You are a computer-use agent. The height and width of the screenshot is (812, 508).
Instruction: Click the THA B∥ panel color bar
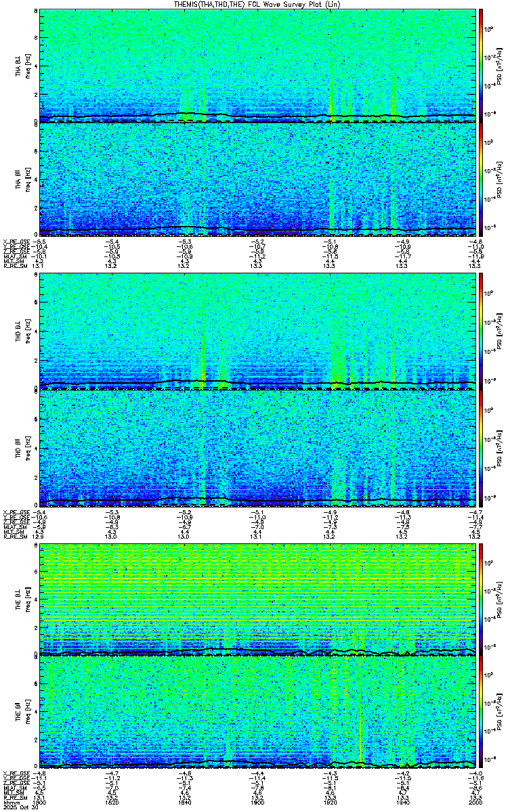[481, 179]
